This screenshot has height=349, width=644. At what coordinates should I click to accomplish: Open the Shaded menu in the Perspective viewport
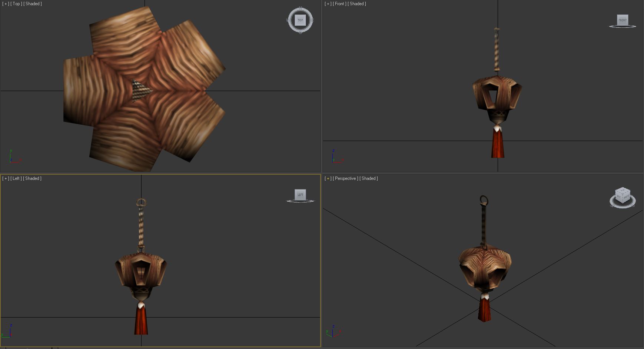pyautogui.click(x=369, y=178)
